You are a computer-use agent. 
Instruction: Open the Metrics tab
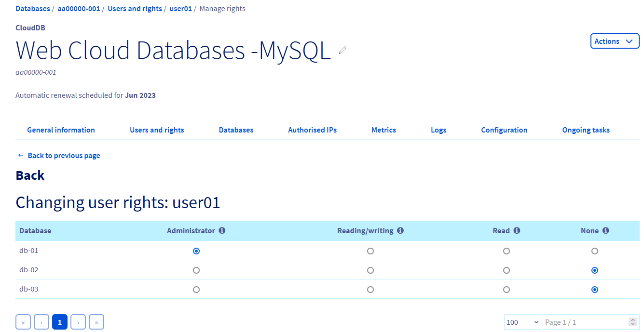point(384,130)
